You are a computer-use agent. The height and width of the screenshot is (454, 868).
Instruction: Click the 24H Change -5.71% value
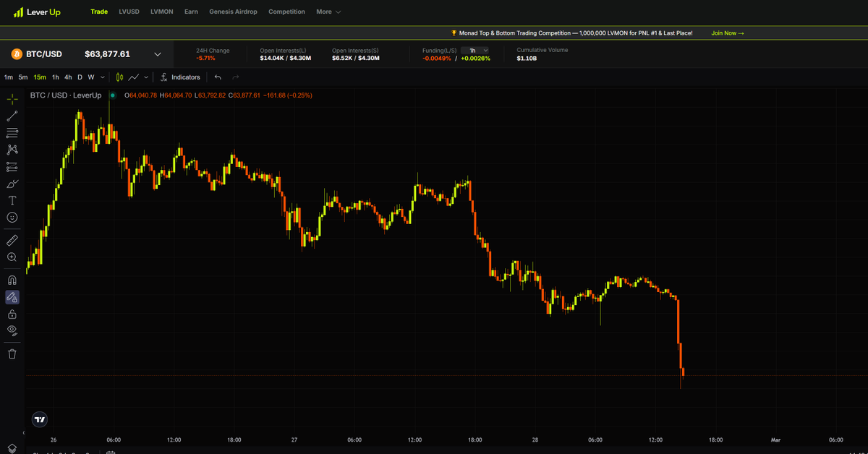pos(205,58)
